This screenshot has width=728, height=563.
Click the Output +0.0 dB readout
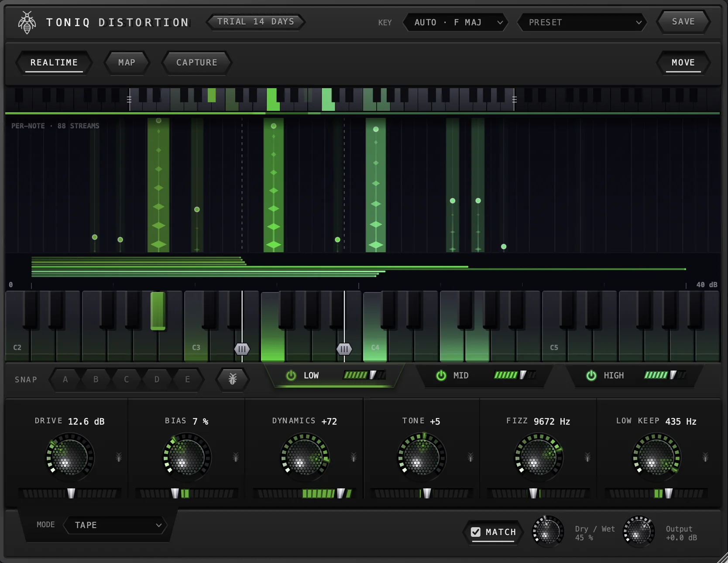point(681,538)
